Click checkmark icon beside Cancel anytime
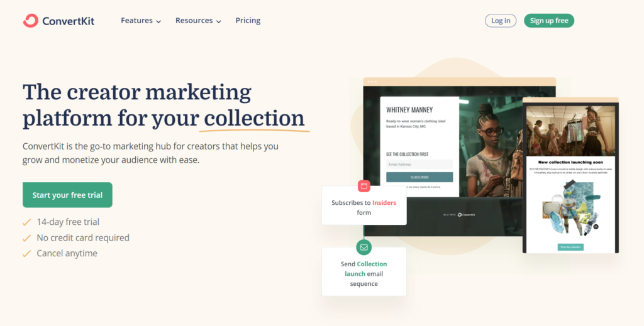 click(26, 253)
